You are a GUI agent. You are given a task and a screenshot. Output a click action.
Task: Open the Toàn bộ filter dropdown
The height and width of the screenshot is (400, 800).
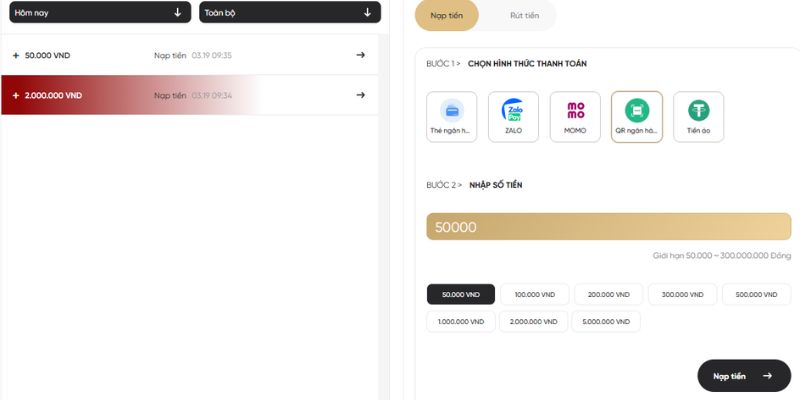click(290, 12)
